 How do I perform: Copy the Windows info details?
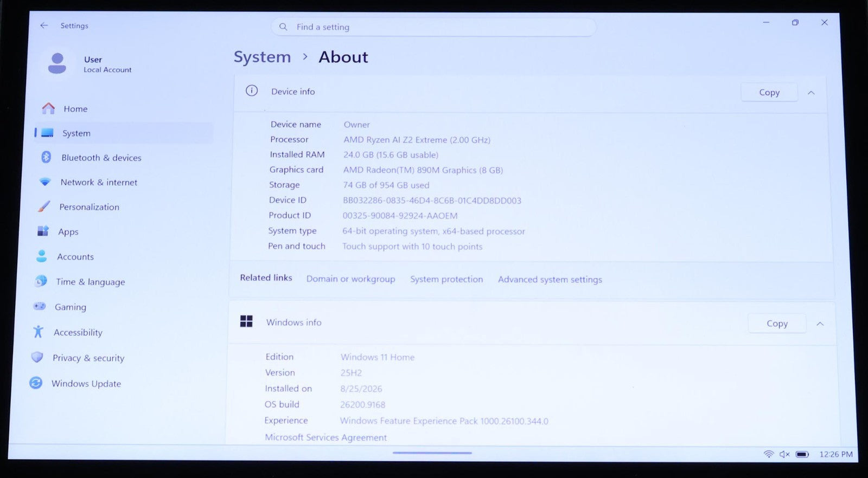click(x=777, y=324)
